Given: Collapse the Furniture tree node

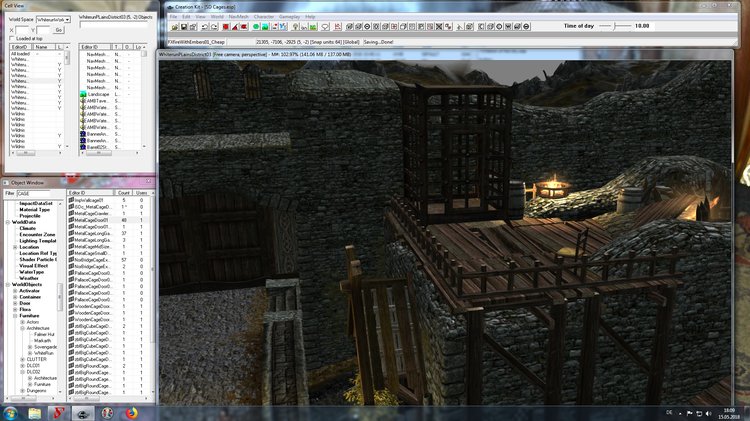Looking at the screenshot, I should click(x=15, y=316).
